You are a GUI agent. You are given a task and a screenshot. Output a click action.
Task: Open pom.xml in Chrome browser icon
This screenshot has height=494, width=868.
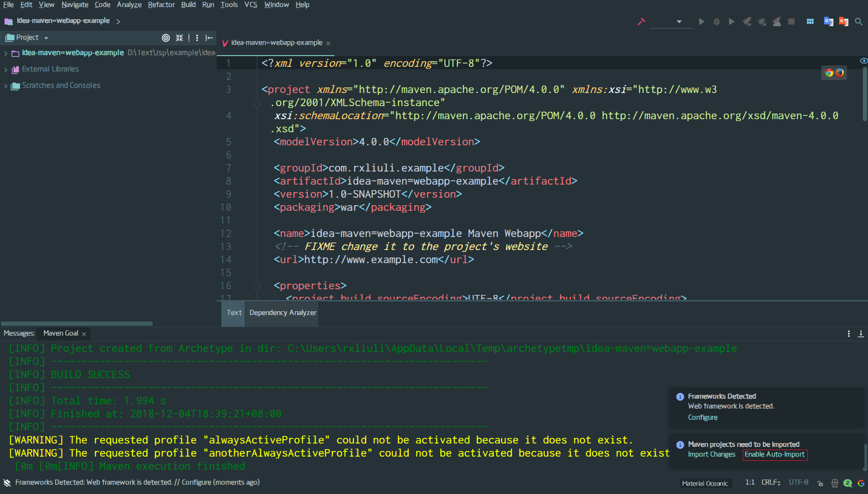pos(829,73)
